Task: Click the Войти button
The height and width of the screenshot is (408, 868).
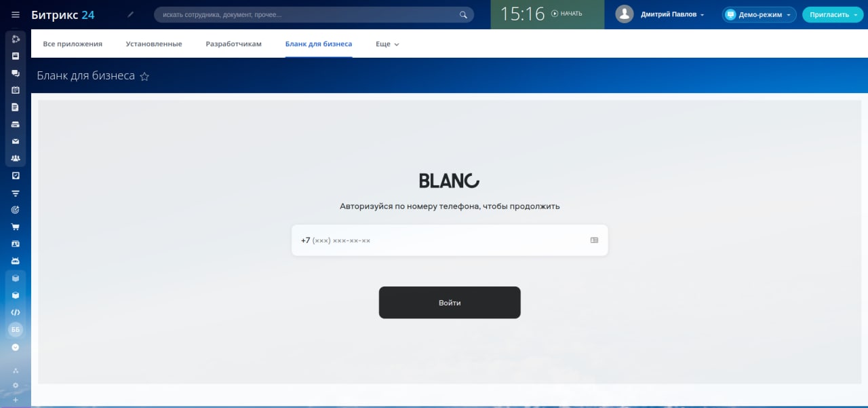Action: [x=450, y=303]
